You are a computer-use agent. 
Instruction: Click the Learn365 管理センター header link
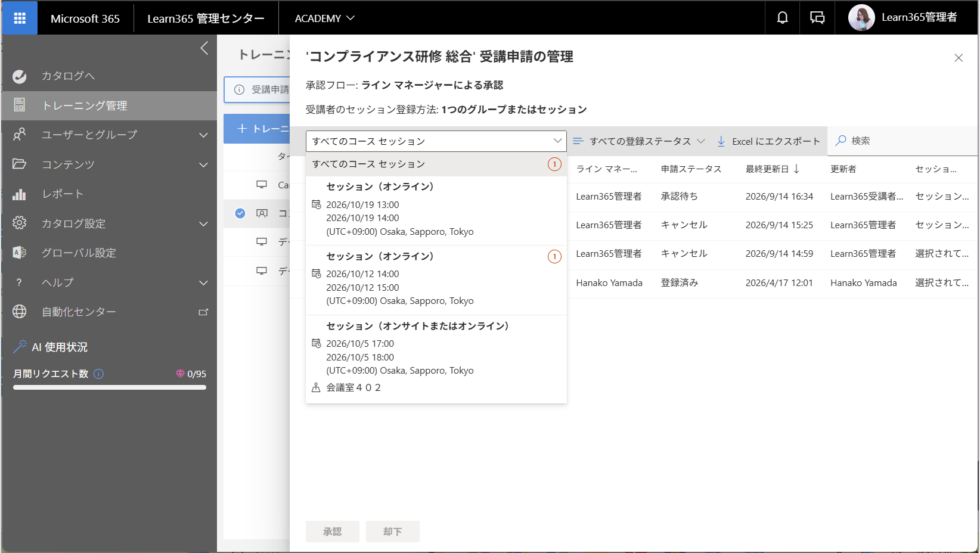206,18
